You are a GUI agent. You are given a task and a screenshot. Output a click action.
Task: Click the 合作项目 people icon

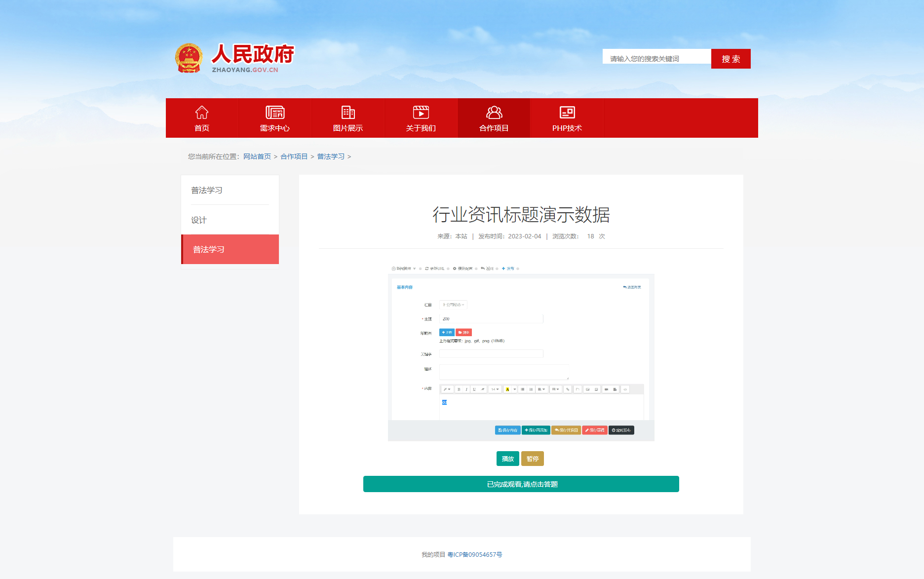494,113
